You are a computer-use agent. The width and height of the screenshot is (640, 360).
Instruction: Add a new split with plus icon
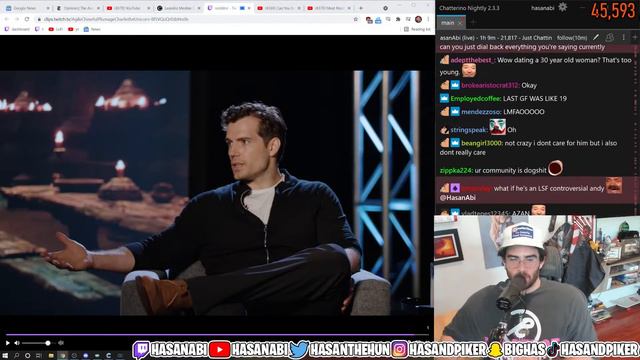[635, 37]
